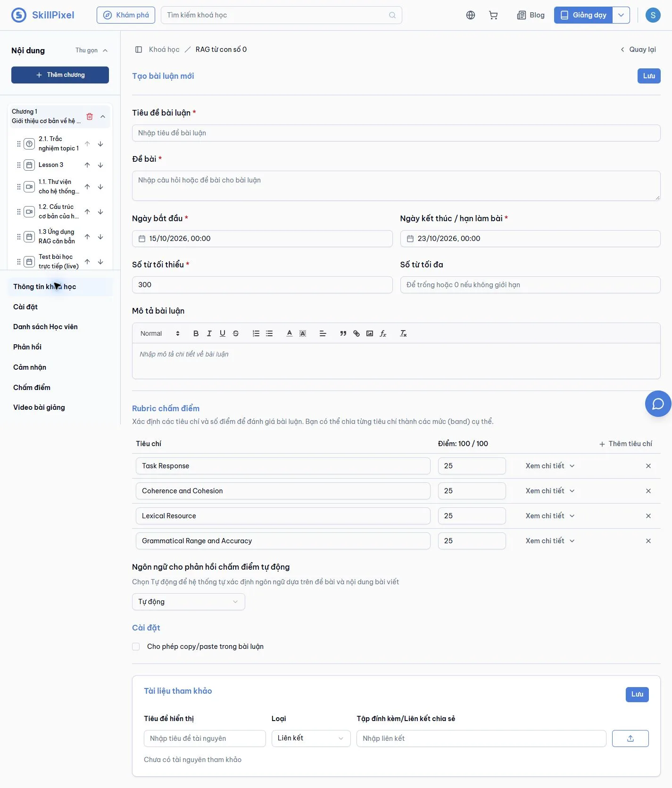Remove the Task Response criterion

[648, 466]
